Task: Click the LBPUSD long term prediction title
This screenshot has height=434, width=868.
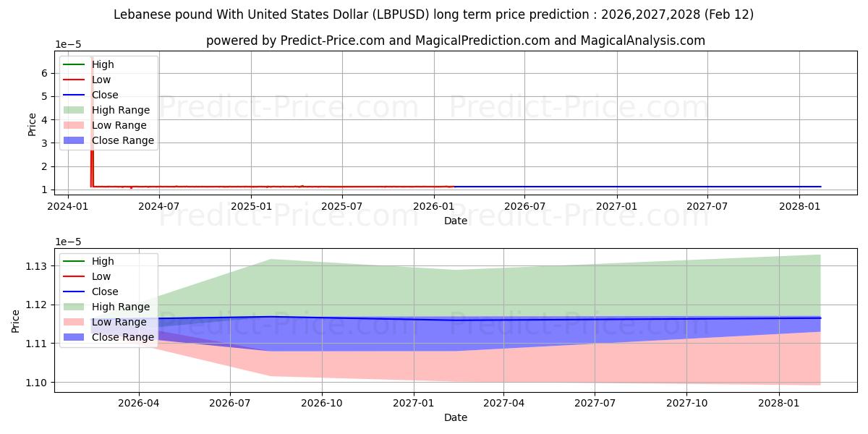Action: coord(434,14)
